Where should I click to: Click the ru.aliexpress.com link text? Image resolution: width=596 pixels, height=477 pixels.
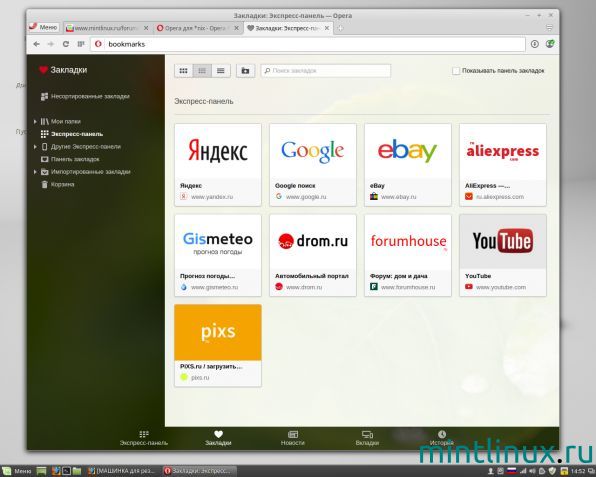coord(500,197)
